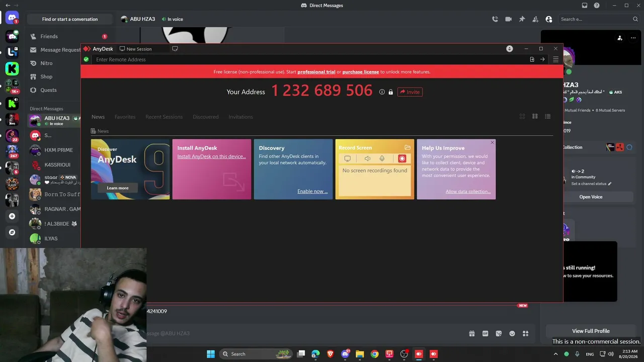
Task: Click Install AnyDesk on this device link
Action: (211, 156)
